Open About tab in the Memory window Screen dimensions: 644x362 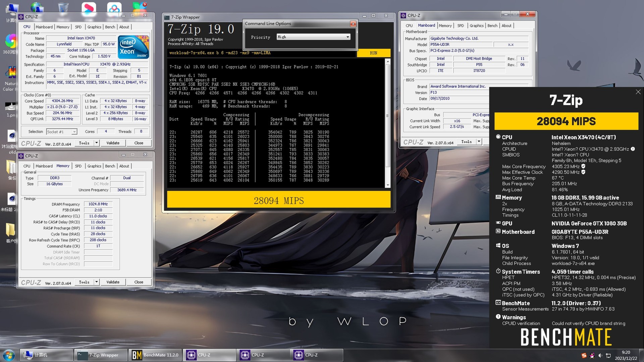point(124,166)
